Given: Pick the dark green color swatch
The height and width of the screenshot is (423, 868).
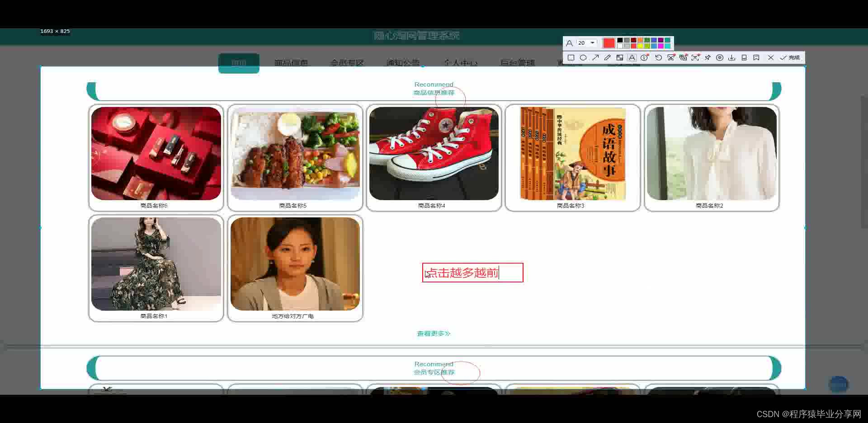Looking at the screenshot, I should 647,40.
